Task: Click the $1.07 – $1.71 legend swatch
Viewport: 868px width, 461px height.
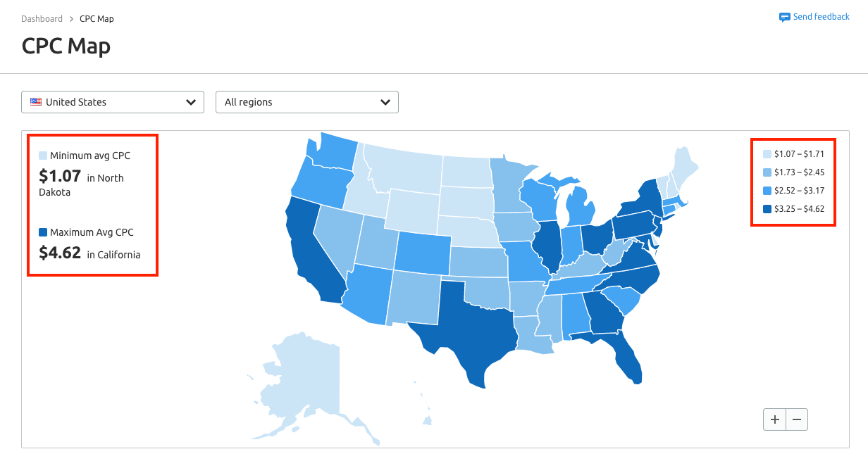Action: click(x=767, y=153)
